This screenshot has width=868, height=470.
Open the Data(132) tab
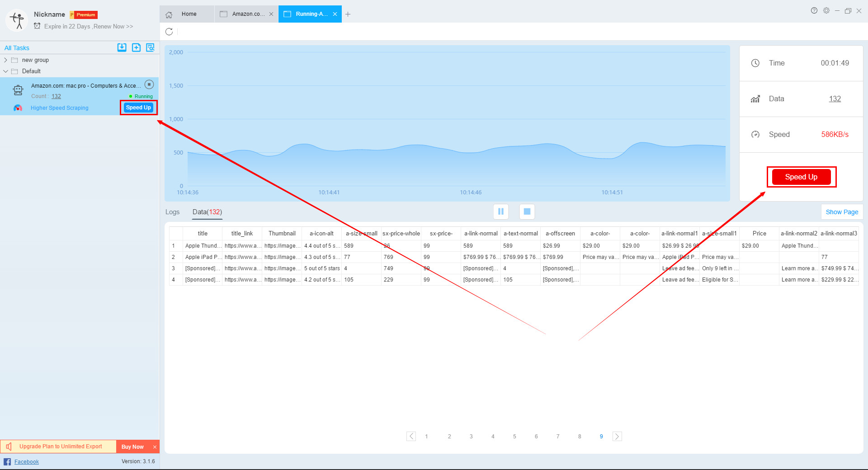(x=207, y=212)
